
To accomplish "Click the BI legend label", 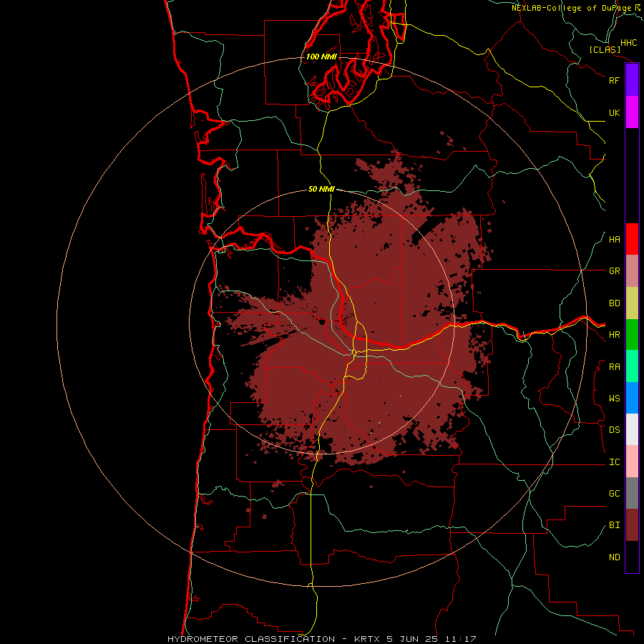I will point(614,525).
